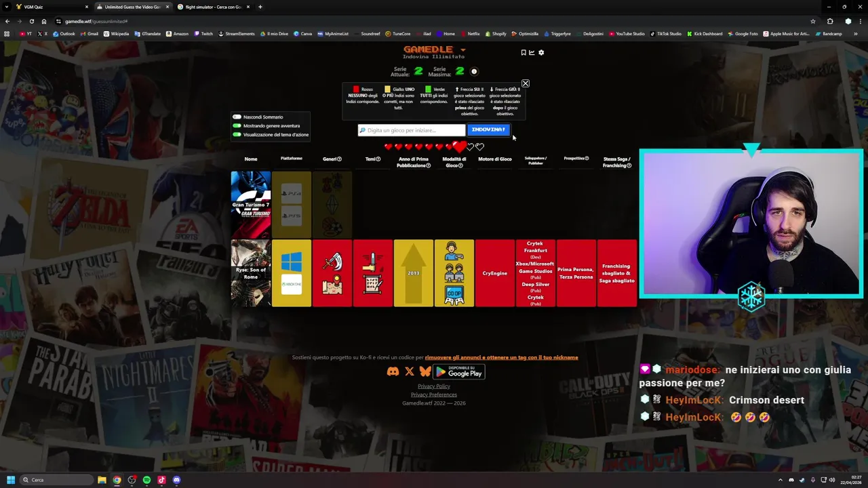This screenshot has width=868, height=488.
Task: Click the Ryse: Son of Rome cover
Action: pyautogui.click(x=251, y=273)
